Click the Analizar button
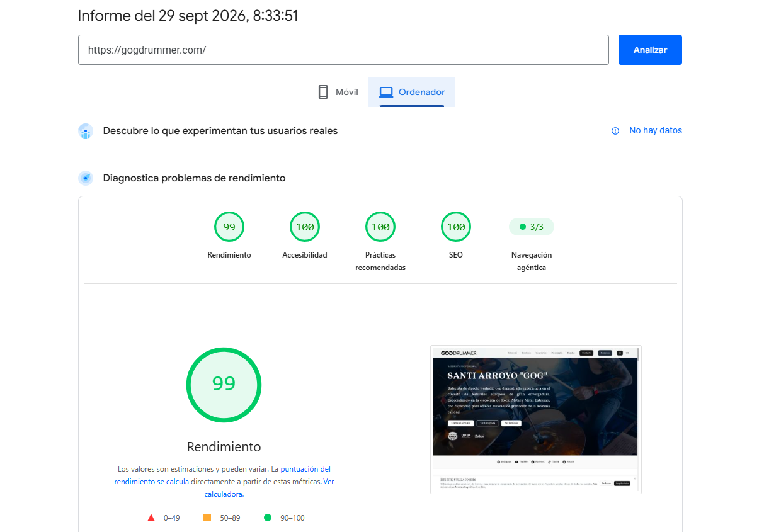 point(650,50)
